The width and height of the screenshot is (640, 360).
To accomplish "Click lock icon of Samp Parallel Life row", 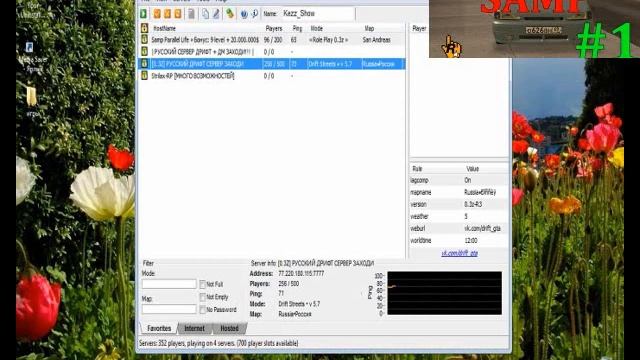I will click(144, 40).
